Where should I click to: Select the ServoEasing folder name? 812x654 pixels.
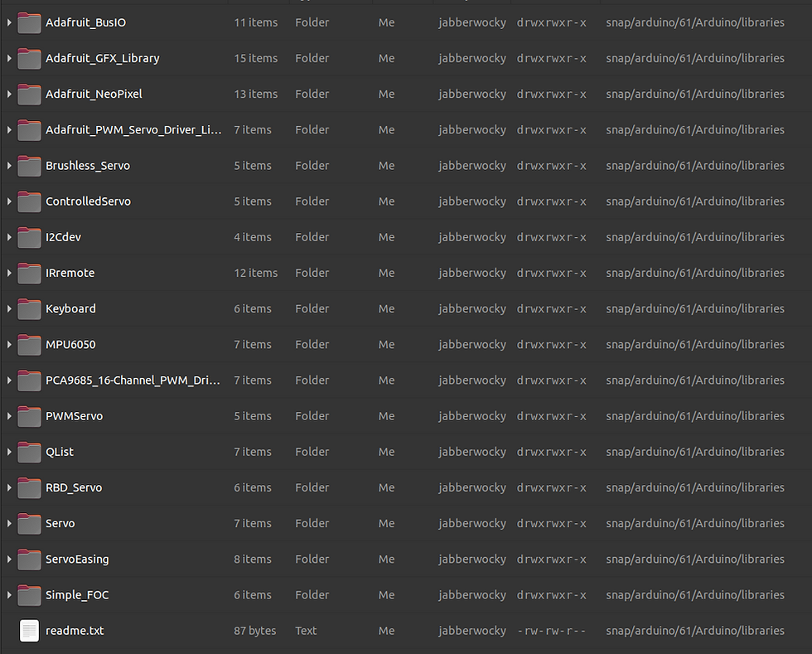[x=77, y=560]
